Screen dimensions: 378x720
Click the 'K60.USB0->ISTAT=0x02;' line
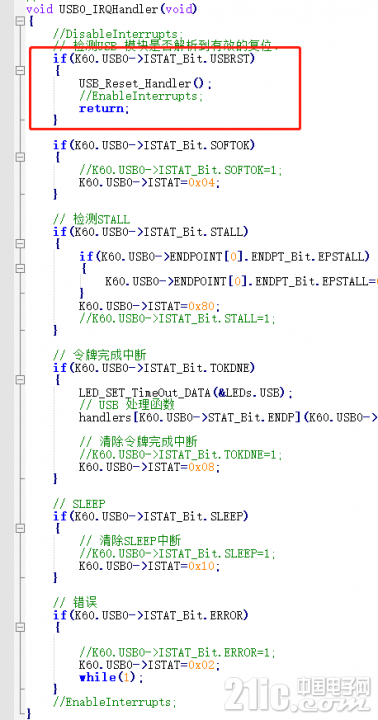tap(149, 664)
